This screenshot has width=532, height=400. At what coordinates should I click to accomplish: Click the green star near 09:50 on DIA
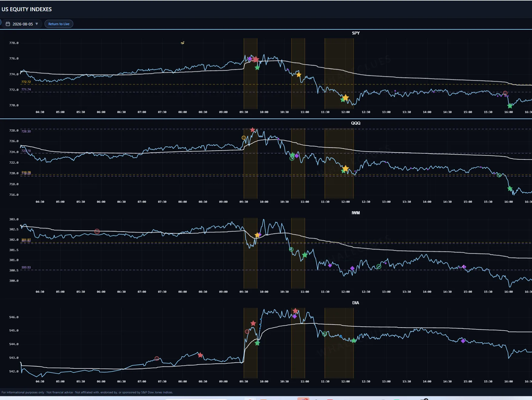257,343
